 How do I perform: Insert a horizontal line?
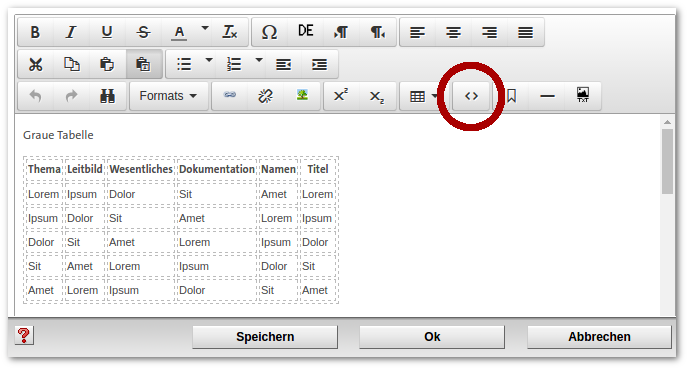click(x=547, y=96)
